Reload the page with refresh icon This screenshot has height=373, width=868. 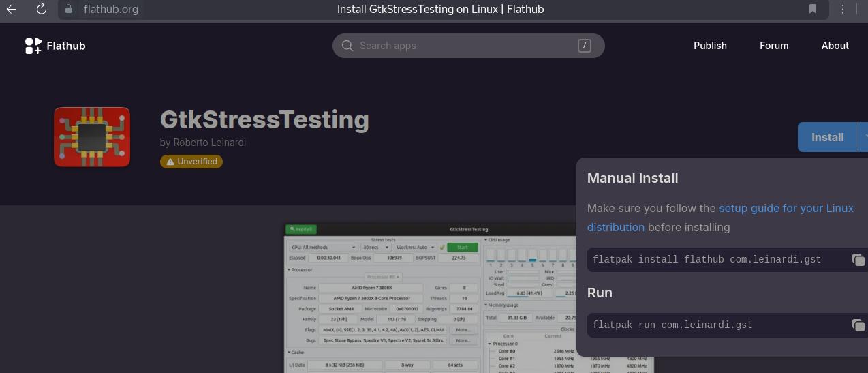(x=41, y=9)
